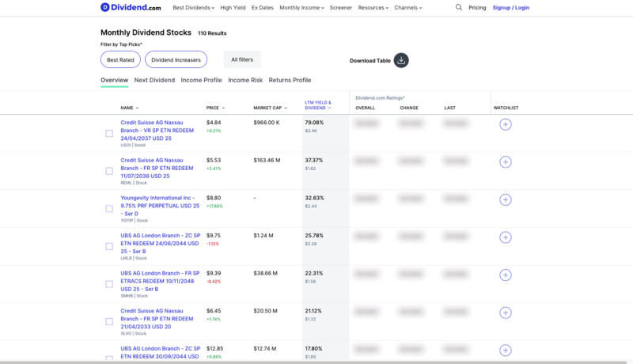The width and height of the screenshot is (633, 364).
Task: Switch to the Returns Profile tab
Action: [x=290, y=80]
